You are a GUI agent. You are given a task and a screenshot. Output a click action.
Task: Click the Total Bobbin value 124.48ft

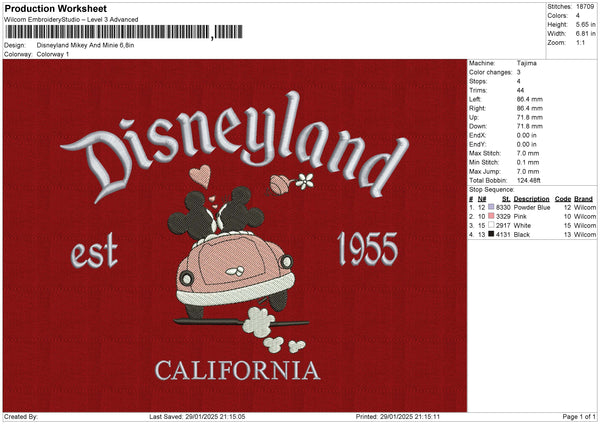pyautogui.click(x=529, y=180)
